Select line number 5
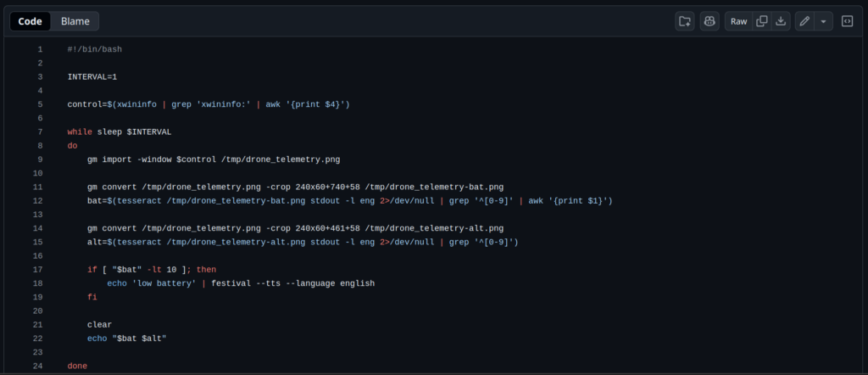 pos(40,104)
